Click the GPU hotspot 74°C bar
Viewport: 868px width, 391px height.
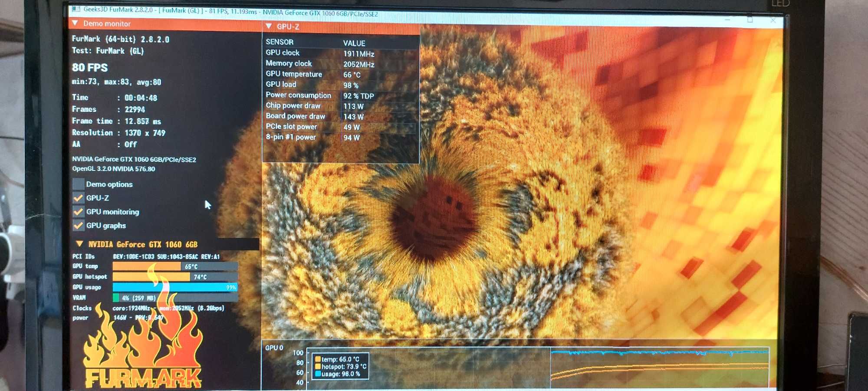click(x=175, y=277)
